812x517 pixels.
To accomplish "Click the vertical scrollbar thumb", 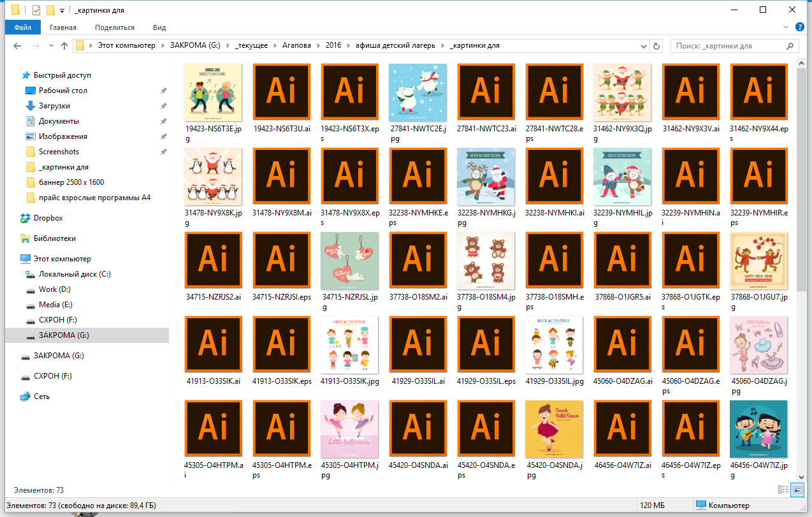I will pos(802,178).
